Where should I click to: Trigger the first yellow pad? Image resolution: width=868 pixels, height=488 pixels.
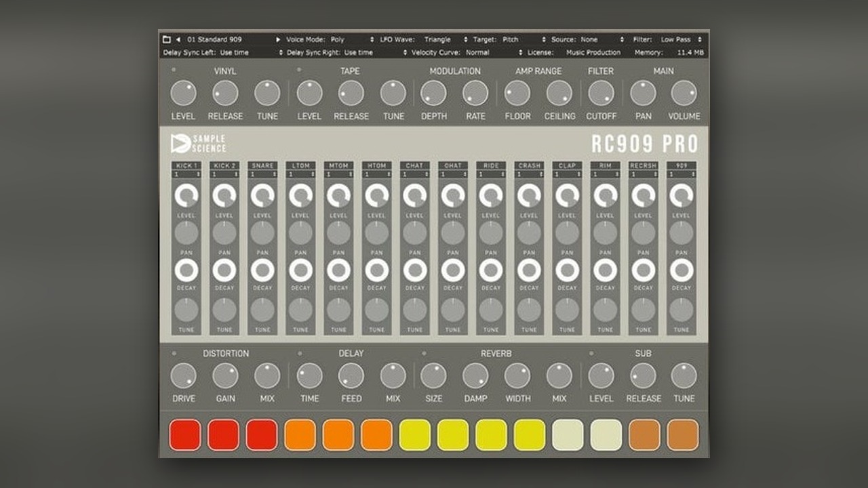[x=415, y=435]
